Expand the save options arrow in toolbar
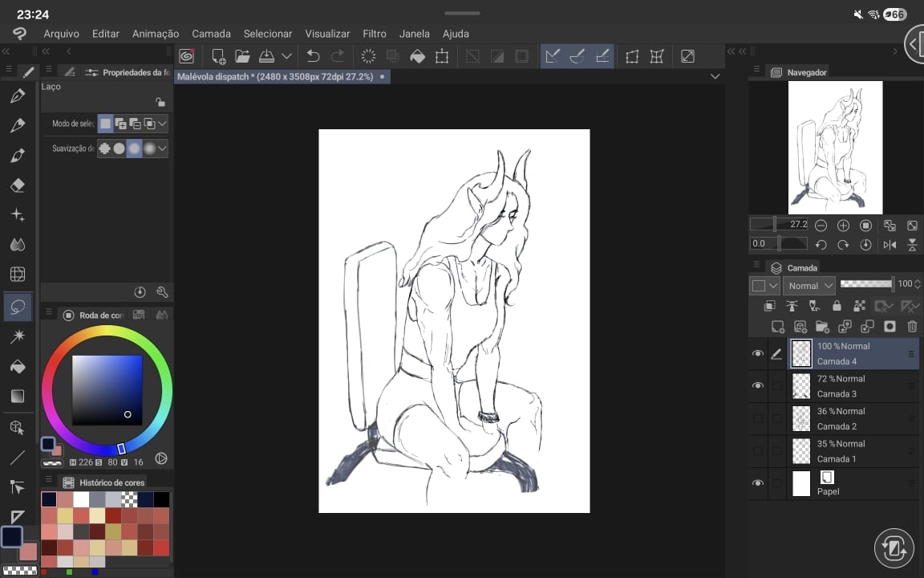Image resolution: width=924 pixels, height=578 pixels. click(x=286, y=56)
